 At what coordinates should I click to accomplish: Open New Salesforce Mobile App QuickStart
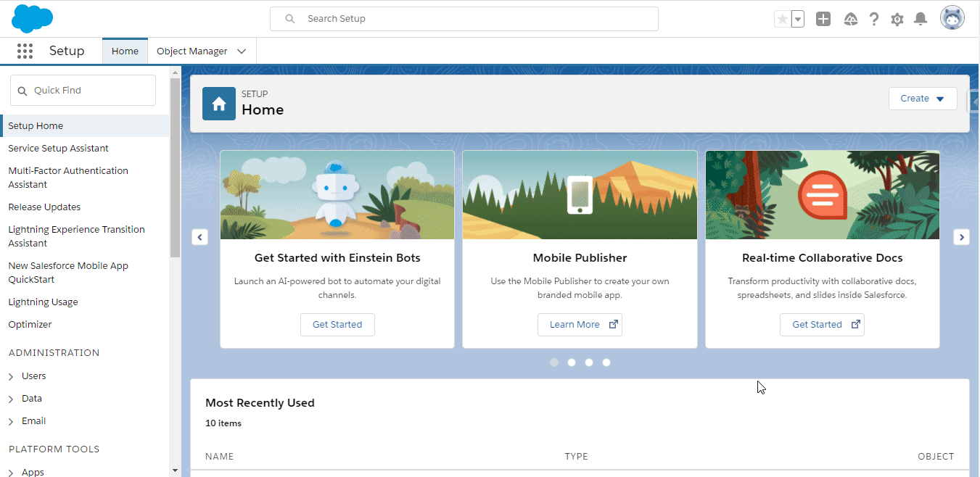68,273
